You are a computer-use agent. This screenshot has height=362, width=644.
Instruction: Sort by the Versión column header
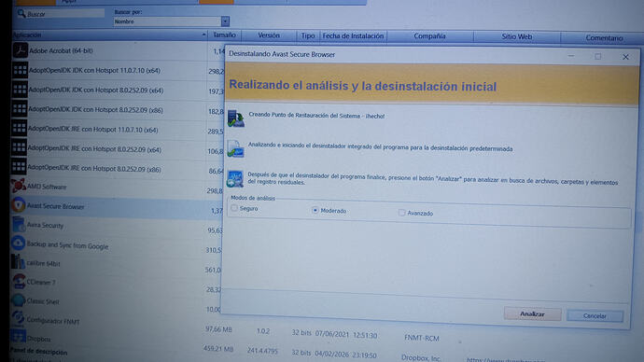point(269,35)
